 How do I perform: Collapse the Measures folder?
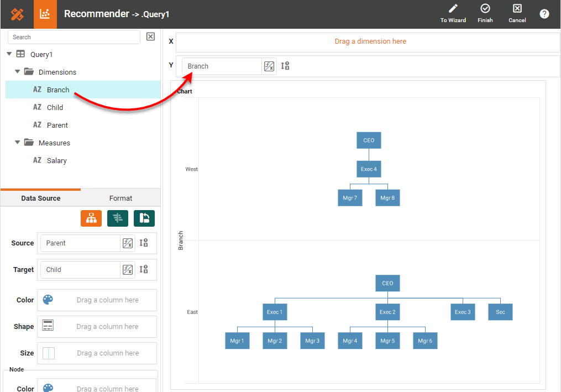(x=17, y=143)
